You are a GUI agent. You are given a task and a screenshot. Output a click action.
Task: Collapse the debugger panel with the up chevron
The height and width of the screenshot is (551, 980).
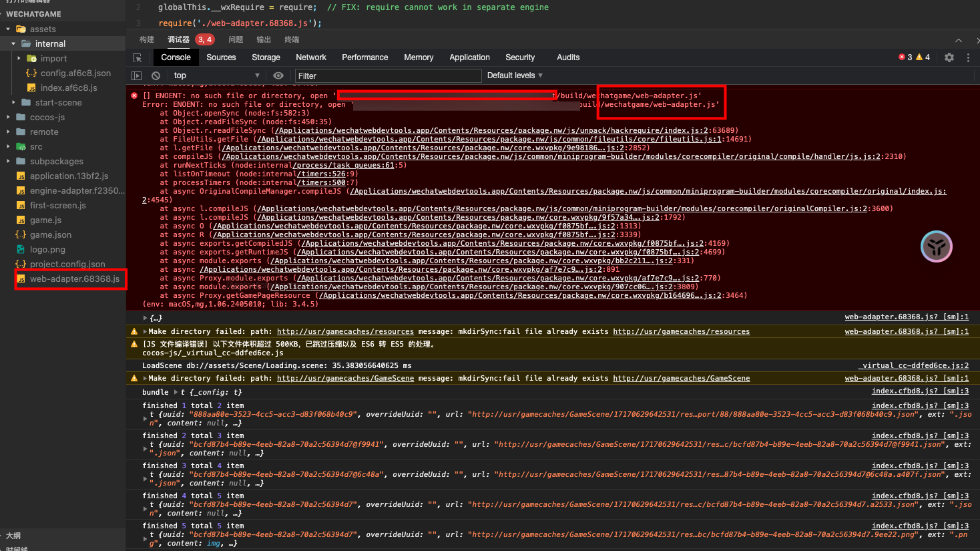point(959,40)
